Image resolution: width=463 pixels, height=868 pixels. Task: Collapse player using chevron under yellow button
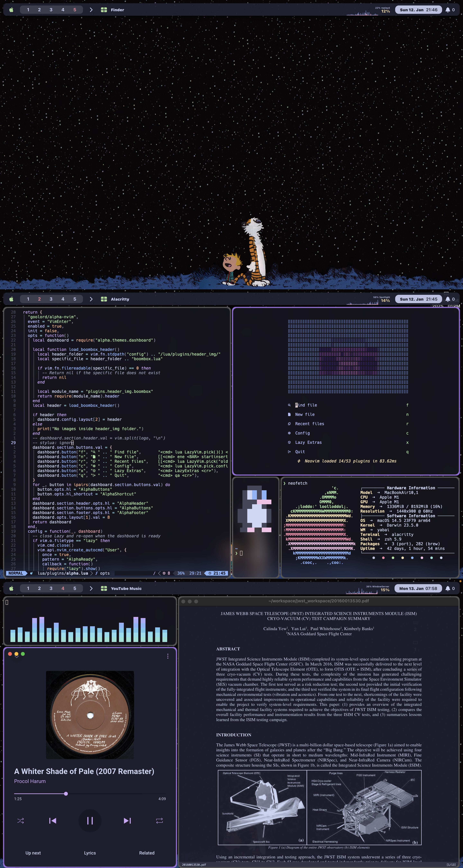tap(17, 657)
